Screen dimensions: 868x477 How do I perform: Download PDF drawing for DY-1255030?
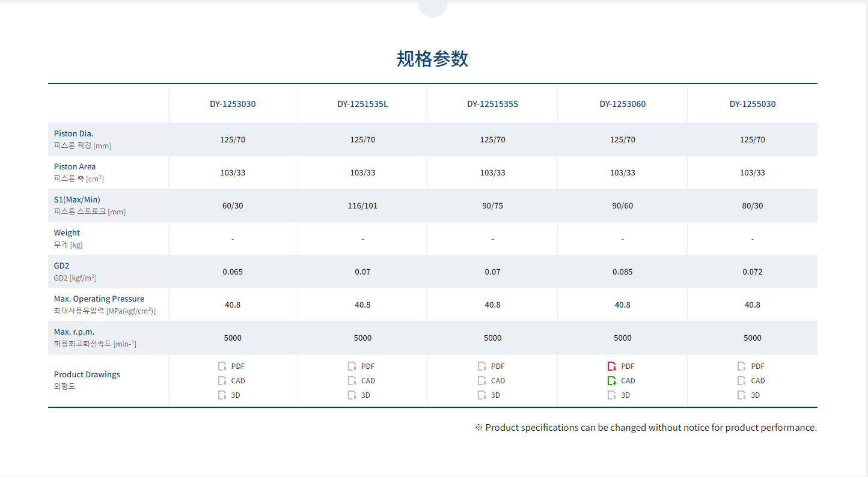[x=751, y=366]
